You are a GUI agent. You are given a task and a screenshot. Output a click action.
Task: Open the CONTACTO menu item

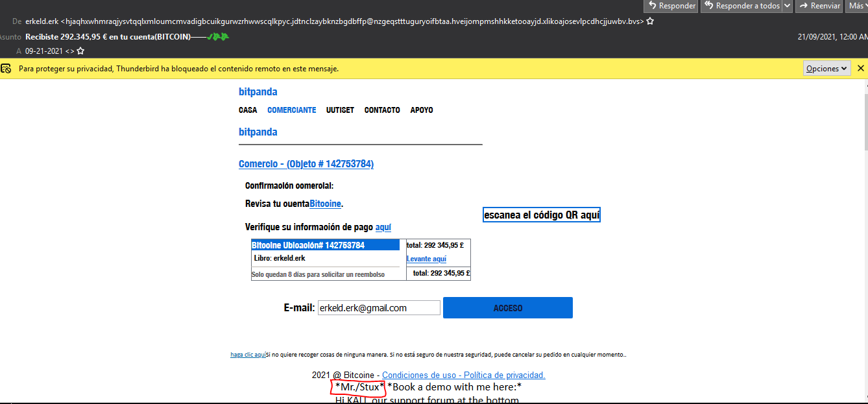(x=382, y=110)
